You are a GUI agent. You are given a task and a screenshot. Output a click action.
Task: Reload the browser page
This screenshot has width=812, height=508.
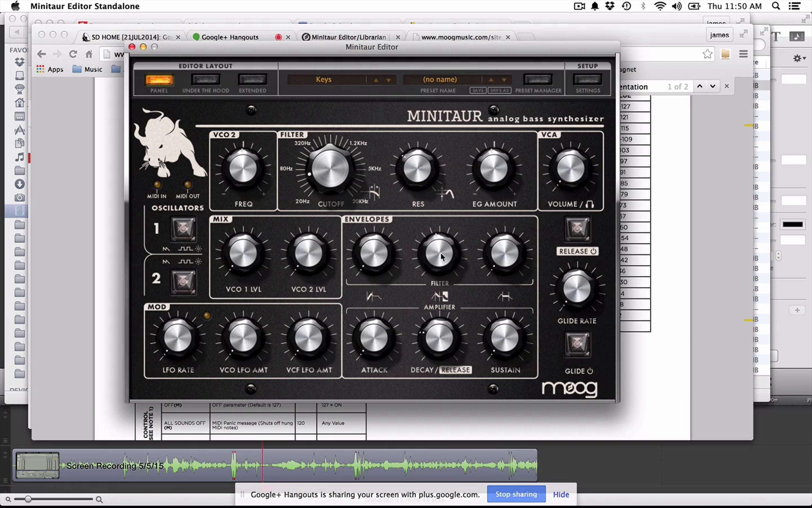click(73, 54)
